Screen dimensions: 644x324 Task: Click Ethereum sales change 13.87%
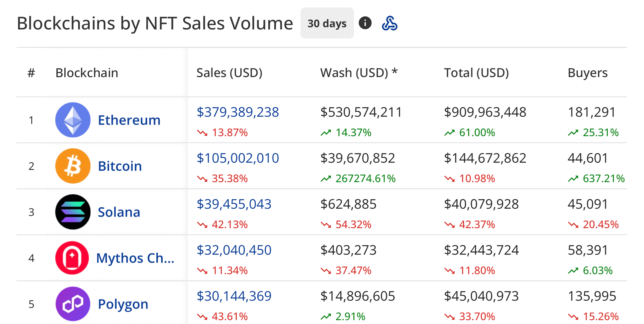click(222, 133)
